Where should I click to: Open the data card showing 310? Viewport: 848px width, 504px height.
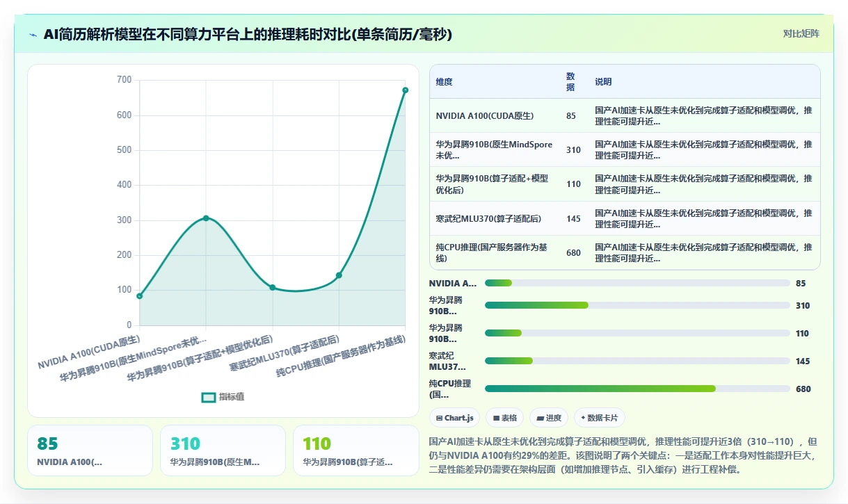point(223,450)
